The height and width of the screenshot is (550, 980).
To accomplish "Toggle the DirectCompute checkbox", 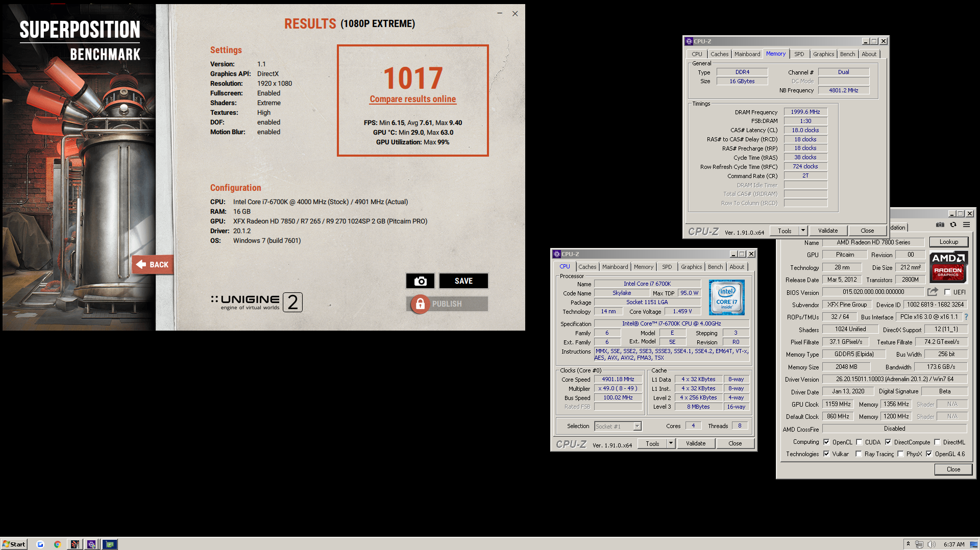I will pos(888,442).
